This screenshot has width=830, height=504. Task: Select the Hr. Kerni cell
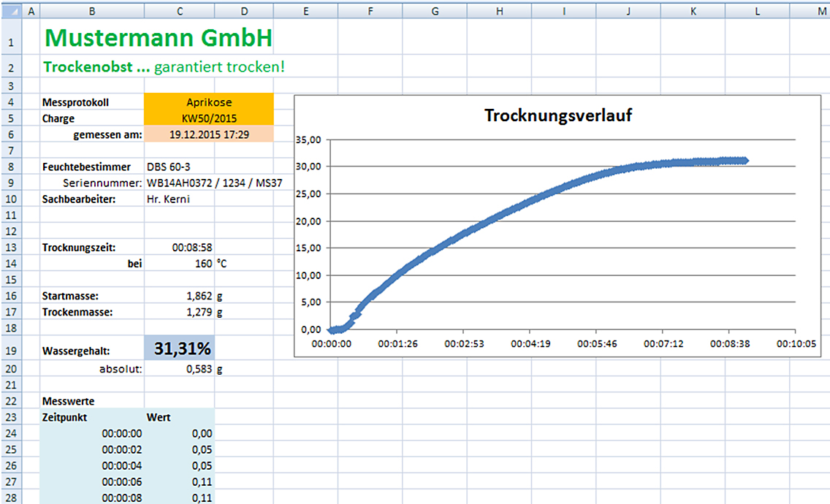point(168,199)
